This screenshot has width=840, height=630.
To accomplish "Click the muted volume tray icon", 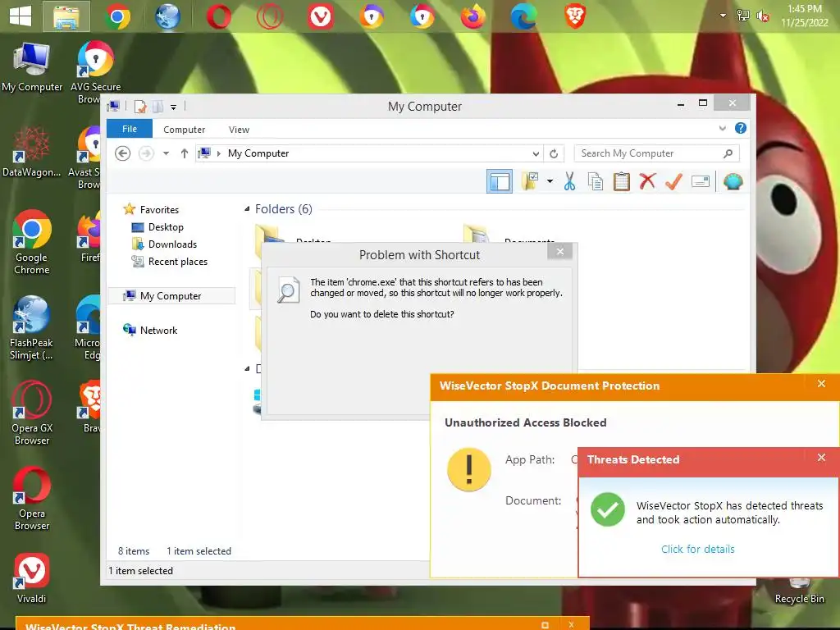I will (762, 16).
